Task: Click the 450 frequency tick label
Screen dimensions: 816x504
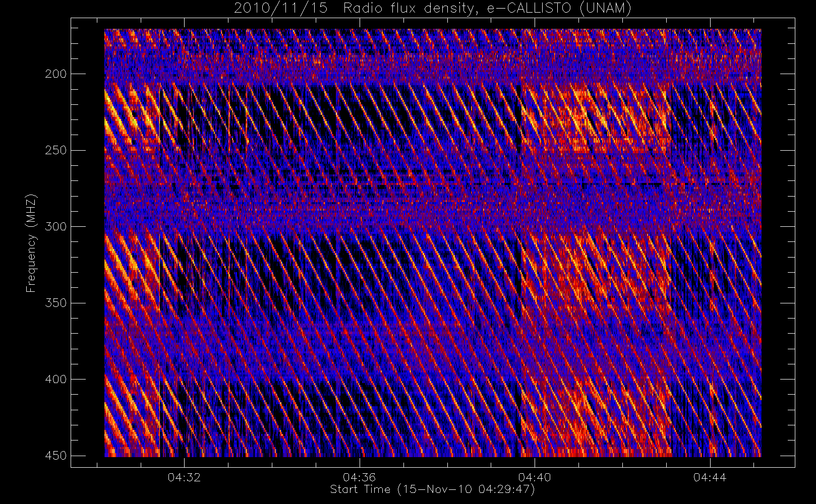Action: (x=55, y=456)
